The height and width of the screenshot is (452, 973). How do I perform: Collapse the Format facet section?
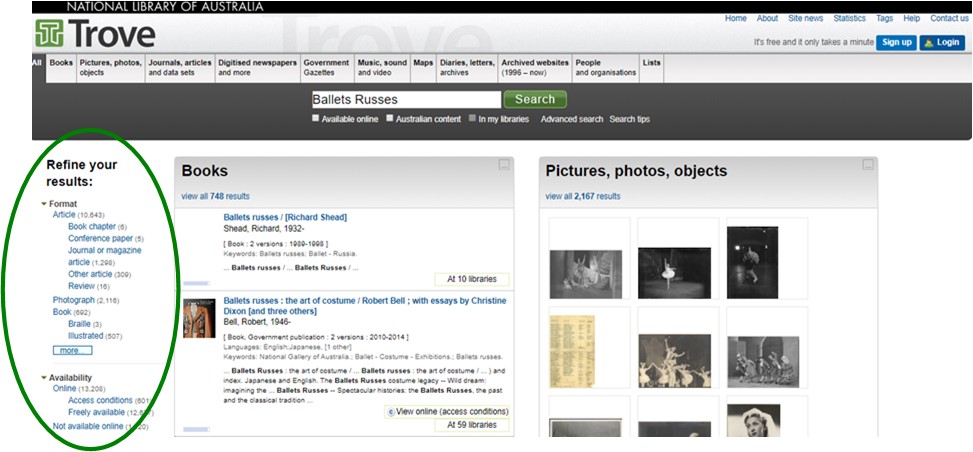45,204
